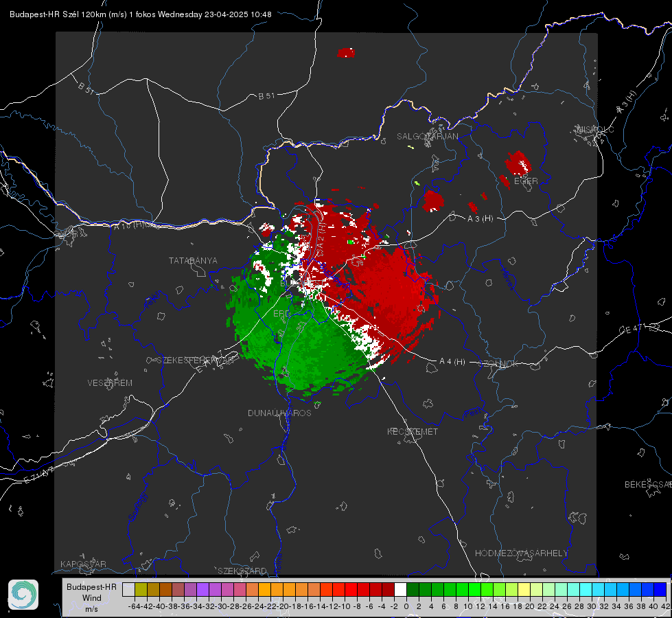Click the VESZPRÉM city label

(110, 383)
